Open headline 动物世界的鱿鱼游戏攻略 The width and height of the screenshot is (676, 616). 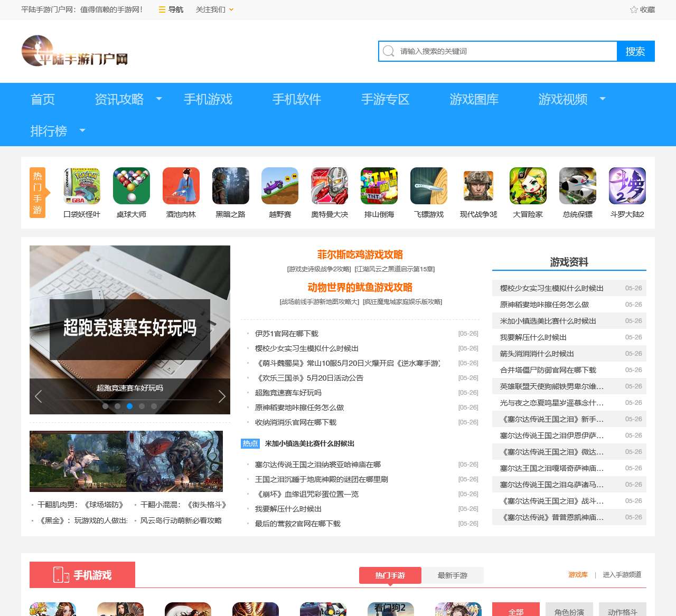point(360,288)
